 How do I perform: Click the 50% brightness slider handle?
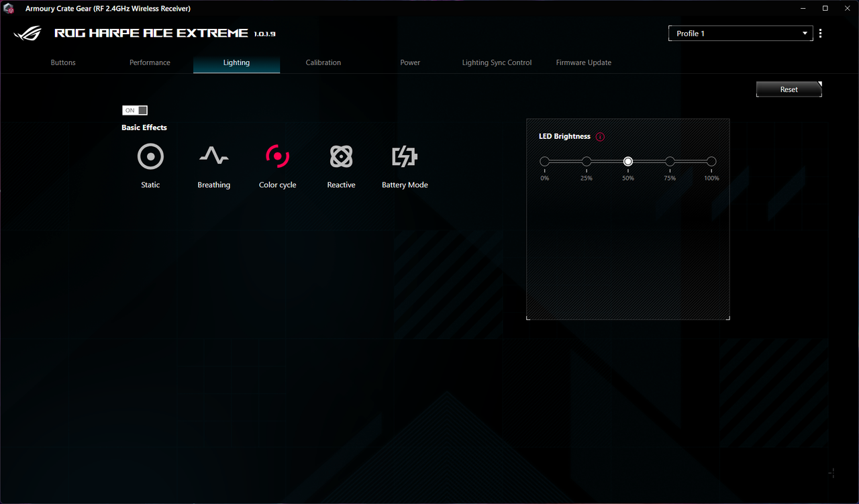pos(628,162)
